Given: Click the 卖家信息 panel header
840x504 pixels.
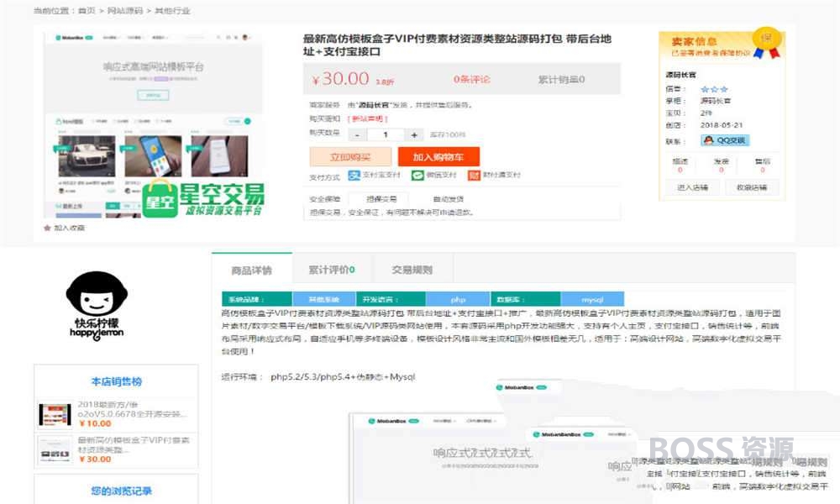Looking at the screenshot, I should click(695, 42).
